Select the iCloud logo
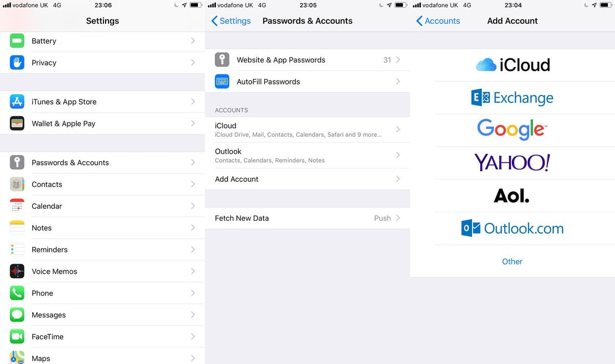This screenshot has width=615, height=364. click(x=512, y=65)
